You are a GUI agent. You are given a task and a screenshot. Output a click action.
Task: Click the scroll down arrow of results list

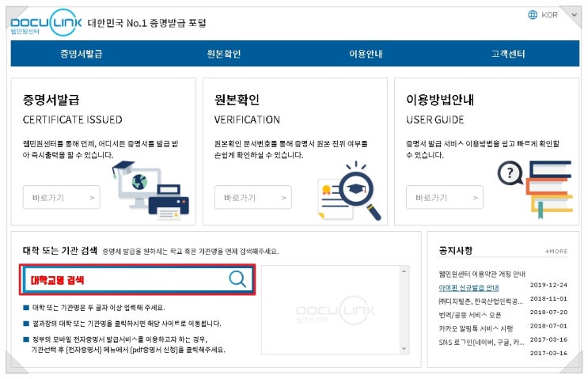(404, 349)
